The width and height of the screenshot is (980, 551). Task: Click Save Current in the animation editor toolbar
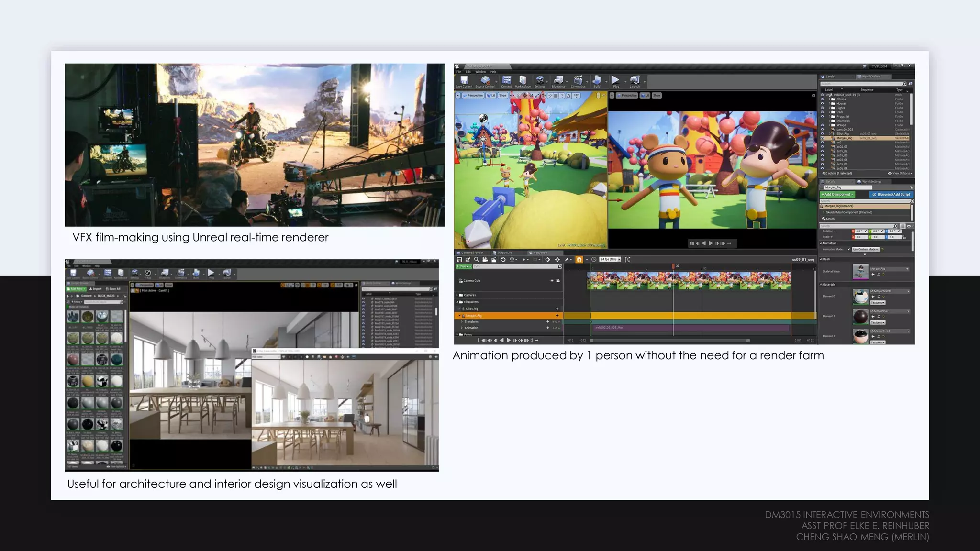coord(464,81)
